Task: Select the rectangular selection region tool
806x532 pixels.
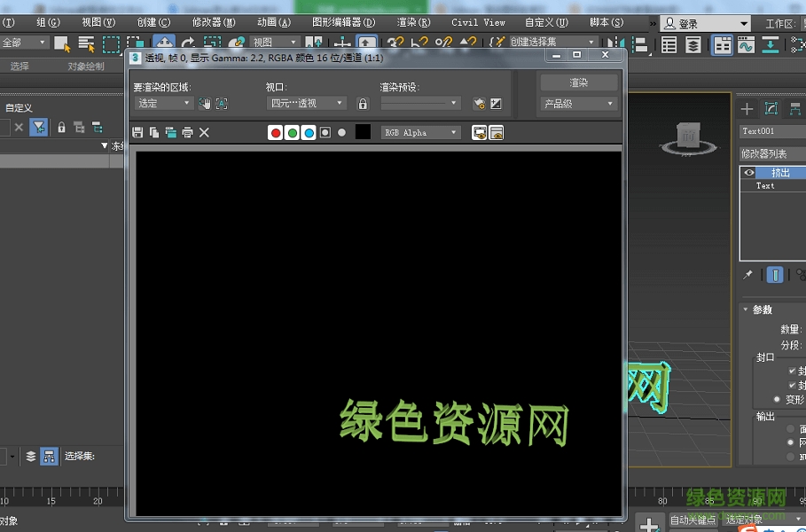Action: coord(112,43)
